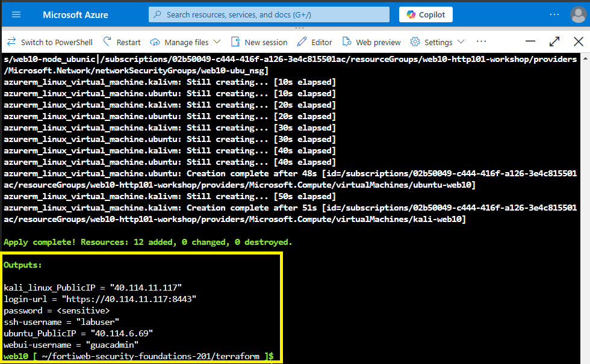Close the Cloud Shell pane

click(x=579, y=42)
